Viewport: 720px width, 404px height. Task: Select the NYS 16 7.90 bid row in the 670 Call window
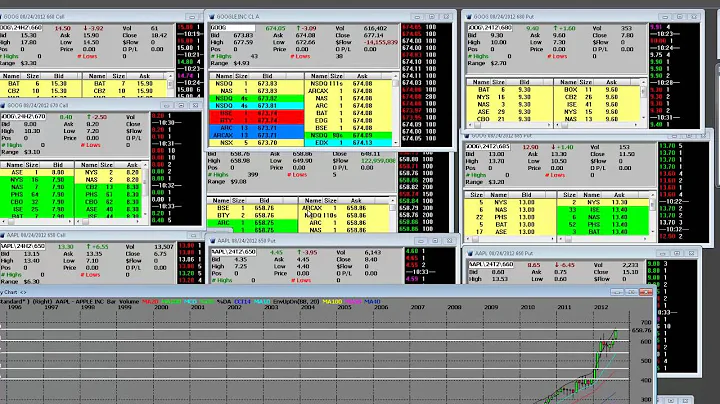click(37, 180)
